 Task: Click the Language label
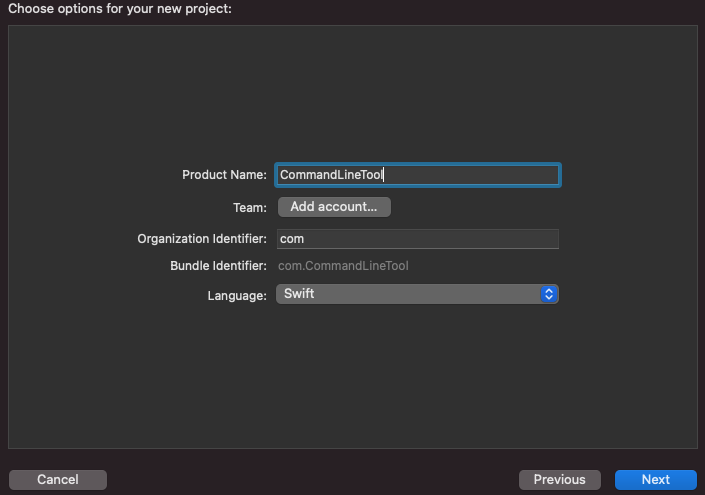[237, 296]
